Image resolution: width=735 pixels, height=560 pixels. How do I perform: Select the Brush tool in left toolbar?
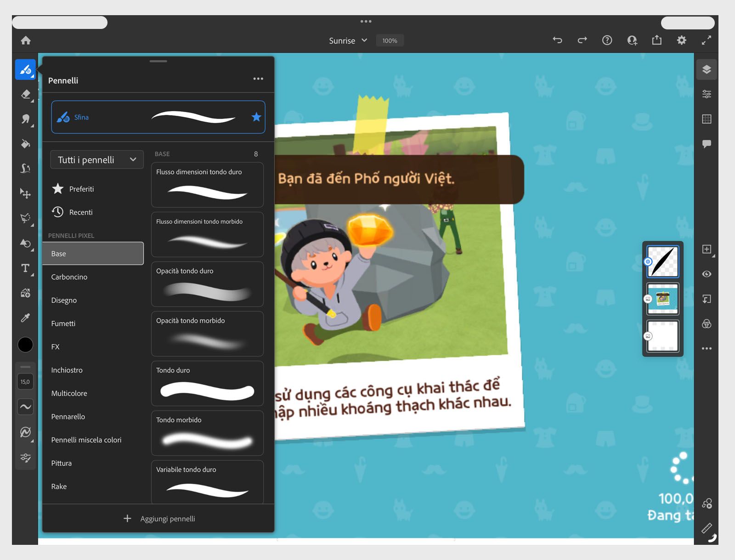coord(25,70)
